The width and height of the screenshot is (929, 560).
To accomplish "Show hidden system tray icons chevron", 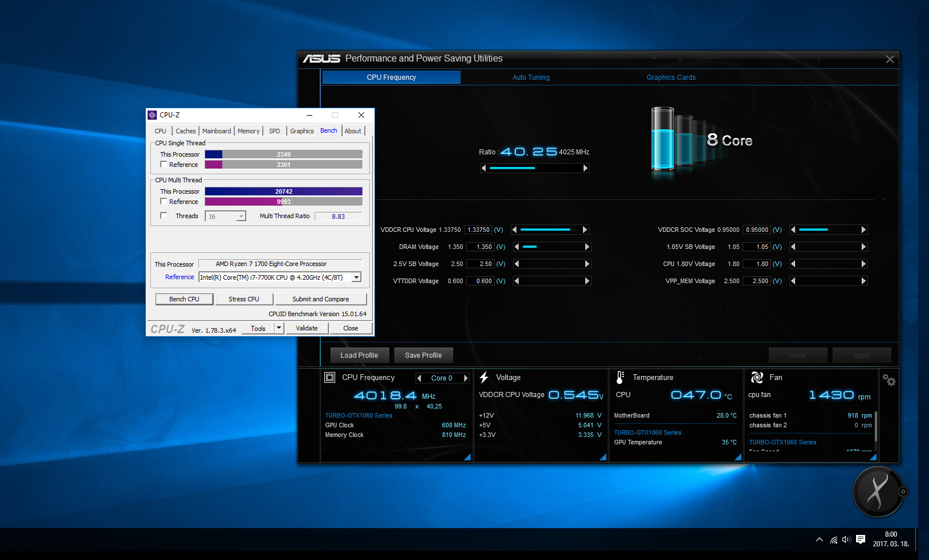I will 819,539.
